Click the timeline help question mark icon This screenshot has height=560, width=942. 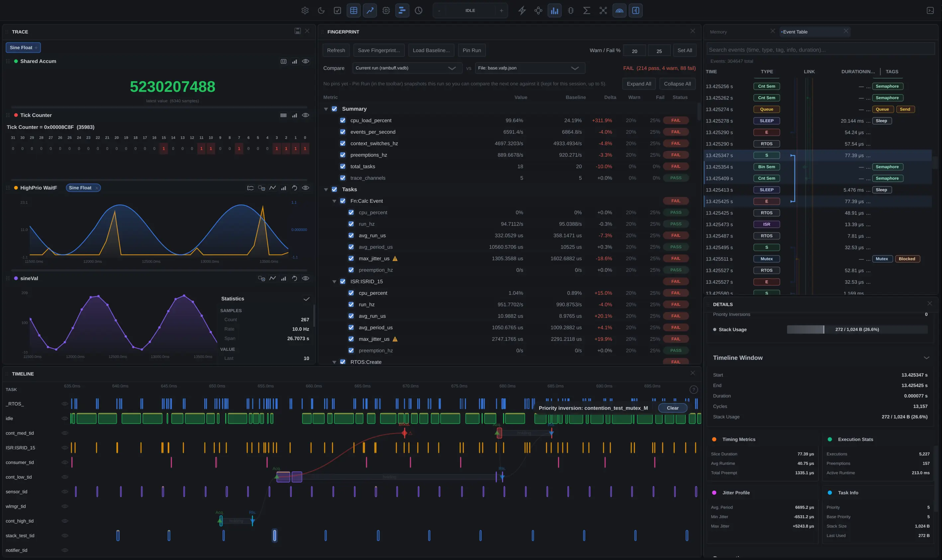pos(694,389)
